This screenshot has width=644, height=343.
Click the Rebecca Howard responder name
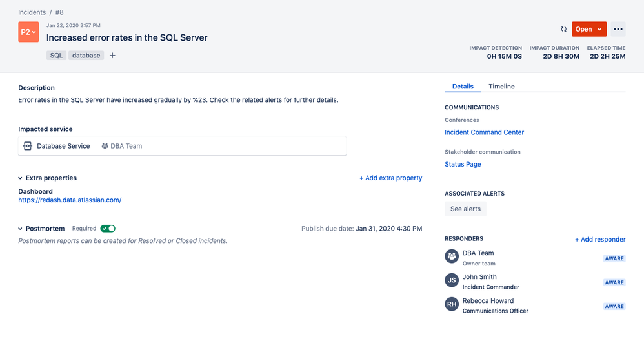(x=488, y=300)
